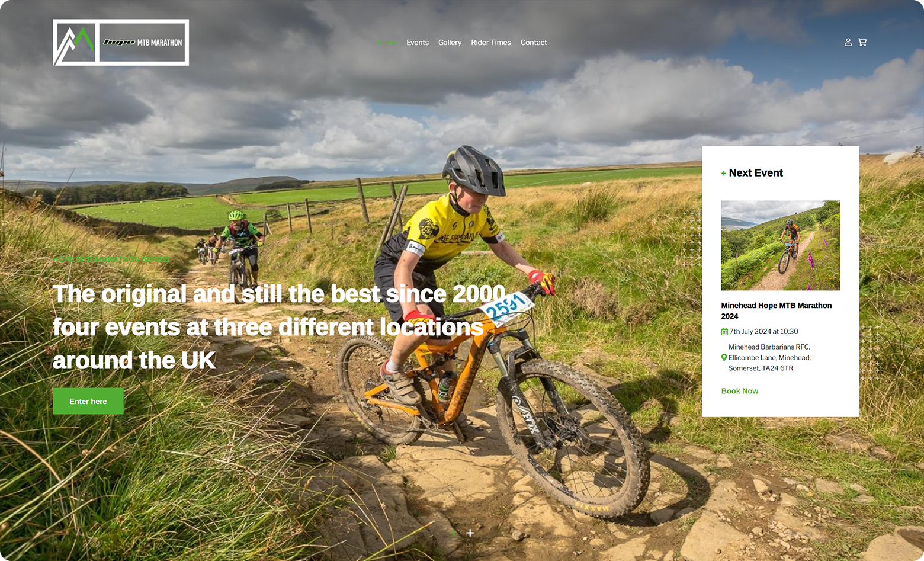Open the Contact page
924x561 pixels.
pyautogui.click(x=534, y=43)
